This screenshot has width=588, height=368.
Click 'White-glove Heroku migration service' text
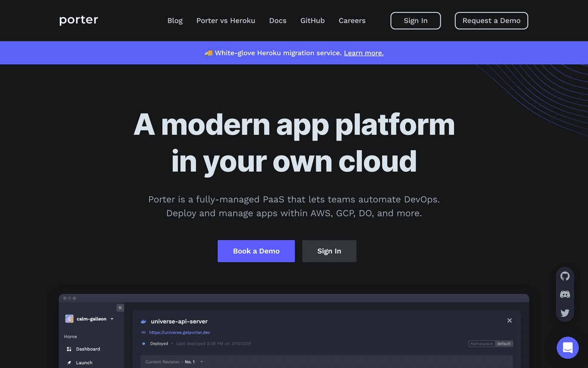[x=278, y=53]
